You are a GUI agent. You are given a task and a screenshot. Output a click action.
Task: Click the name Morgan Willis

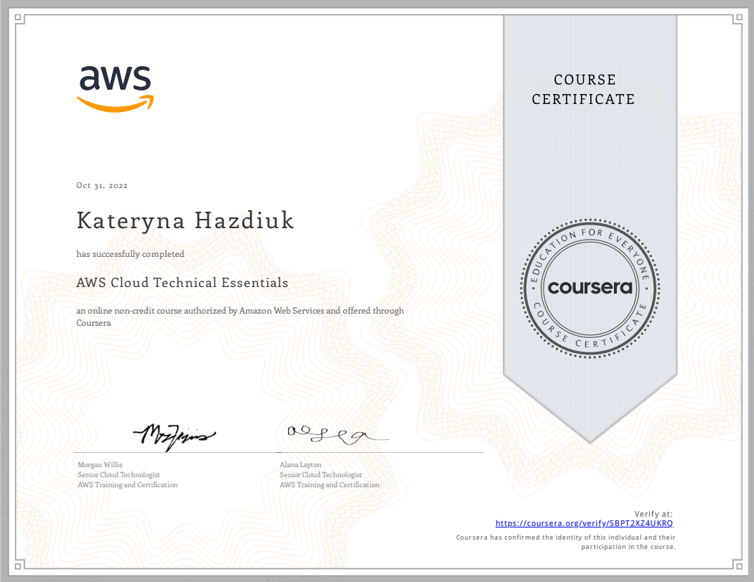[x=100, y=465]
